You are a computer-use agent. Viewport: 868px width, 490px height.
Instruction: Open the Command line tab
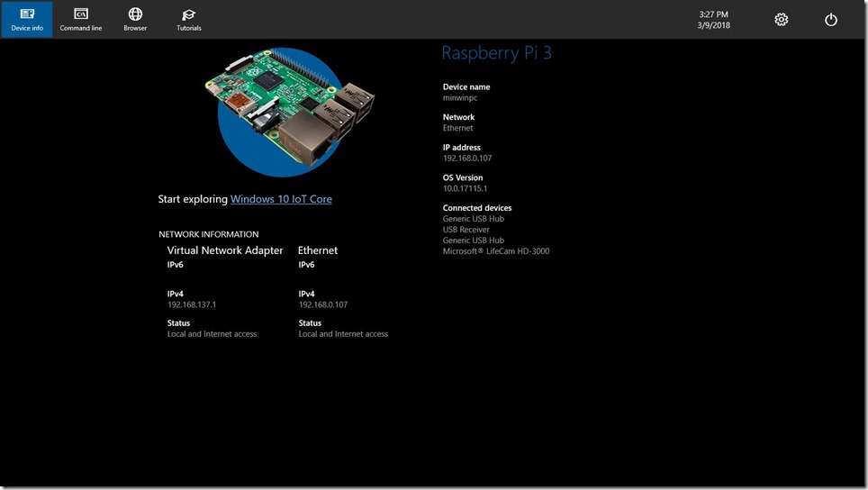coord(81,20)
